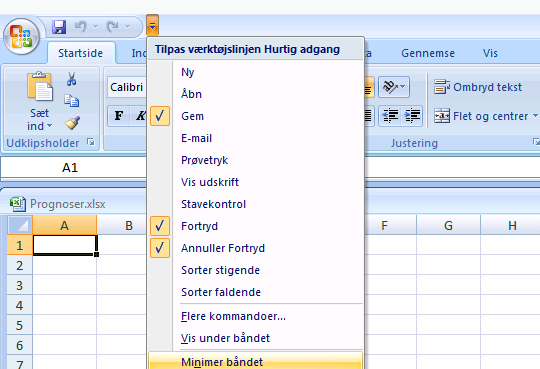
Task: Enable Prøvetryk in the toolbar menu
Action: coord(256,160)
